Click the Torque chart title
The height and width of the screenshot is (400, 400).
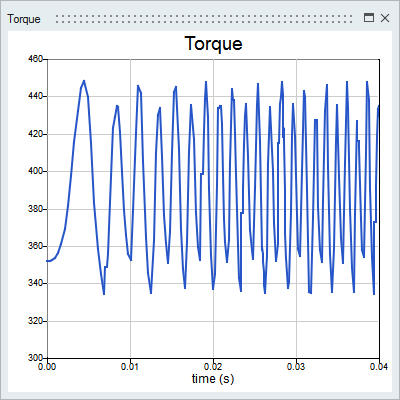coord(213,44)
